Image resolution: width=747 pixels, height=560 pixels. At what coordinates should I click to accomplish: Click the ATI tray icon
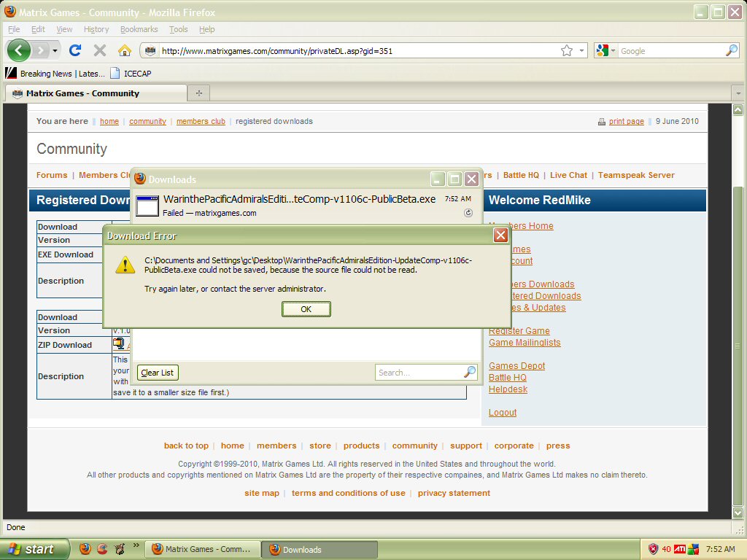(x=680, y=549)
